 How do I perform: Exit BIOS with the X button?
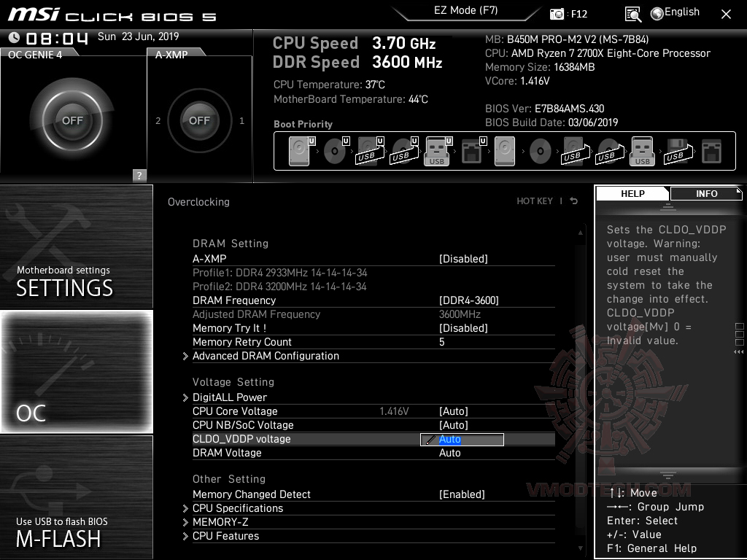tap(726, 15)
